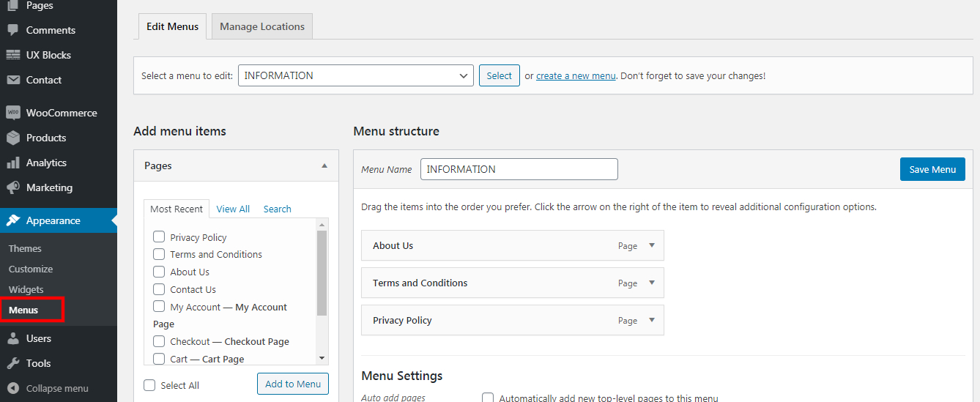Enable automatically add new top-level pages
The height and width of the screenshot is (402, 980).
488,398
